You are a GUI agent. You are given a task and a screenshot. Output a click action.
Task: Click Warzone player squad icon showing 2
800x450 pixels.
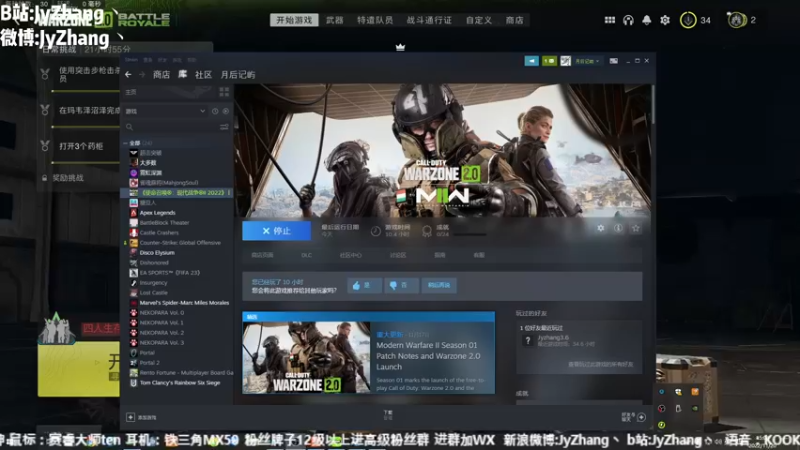736,20
